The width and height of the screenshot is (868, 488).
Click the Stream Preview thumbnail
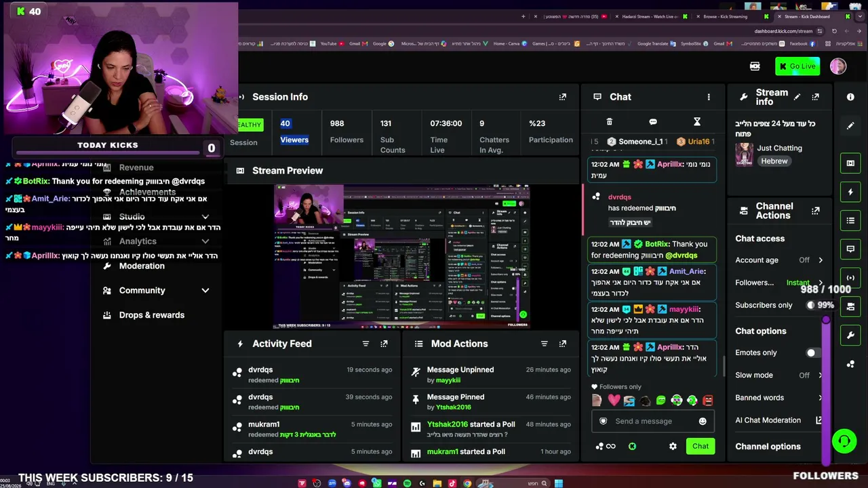click(x=401, y=256)
